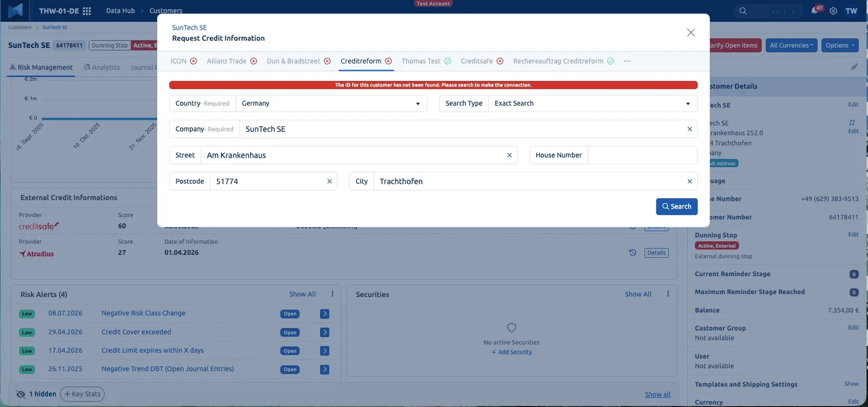The height and width of the screenshot is (407, 868).
Task: Click the Search button
Action: tap(676, 206)
